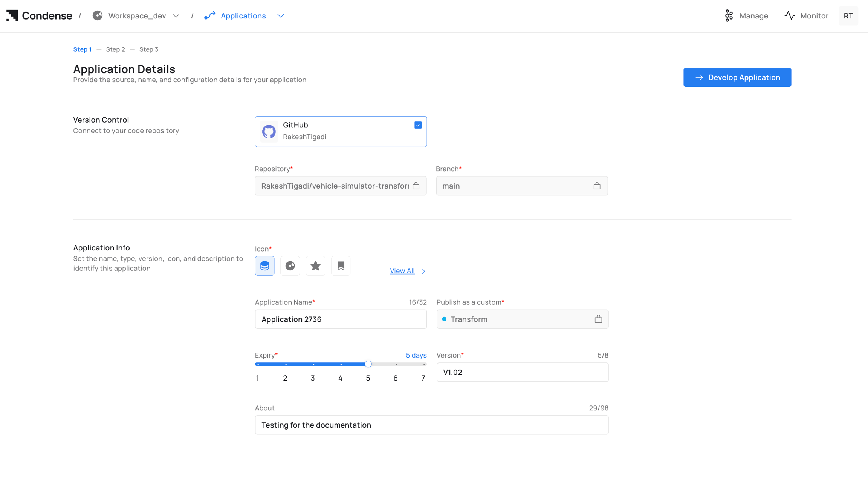The width and height of the screenshot is (868, 491).
Task: Open the Manage menu
Action: tap(746, 16)
